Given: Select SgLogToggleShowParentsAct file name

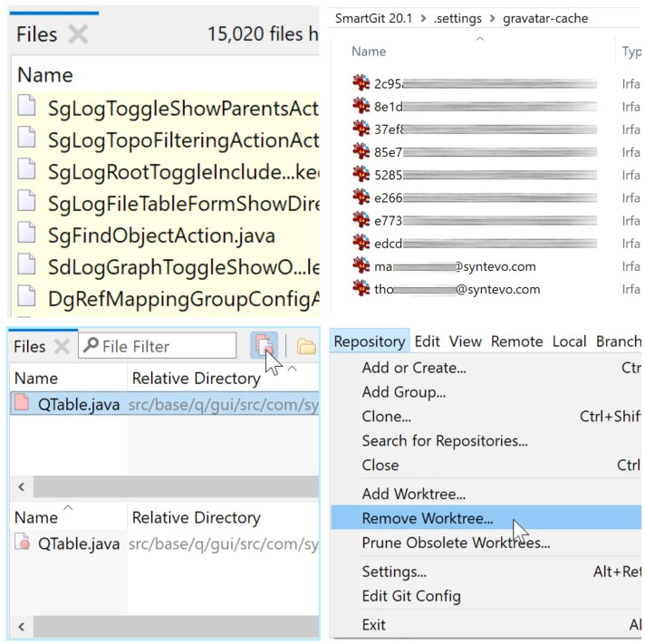Looking at the screenshot, I should 184,109.
